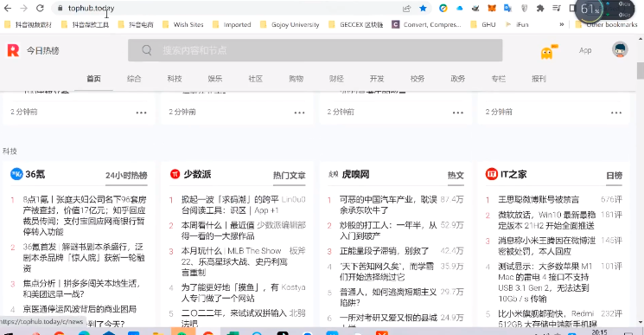
Task: Open 36氪 24小时热榜 list selector
Action: click(126, 176)
